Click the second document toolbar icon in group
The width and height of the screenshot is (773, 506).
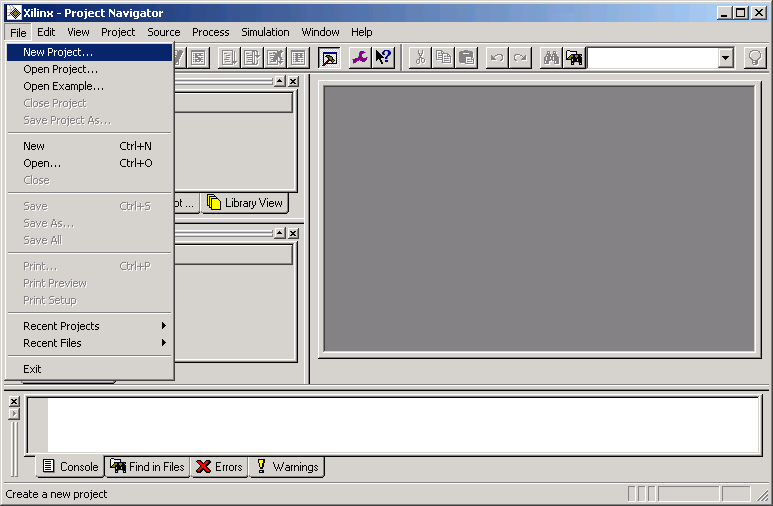[x=251, y=58]
